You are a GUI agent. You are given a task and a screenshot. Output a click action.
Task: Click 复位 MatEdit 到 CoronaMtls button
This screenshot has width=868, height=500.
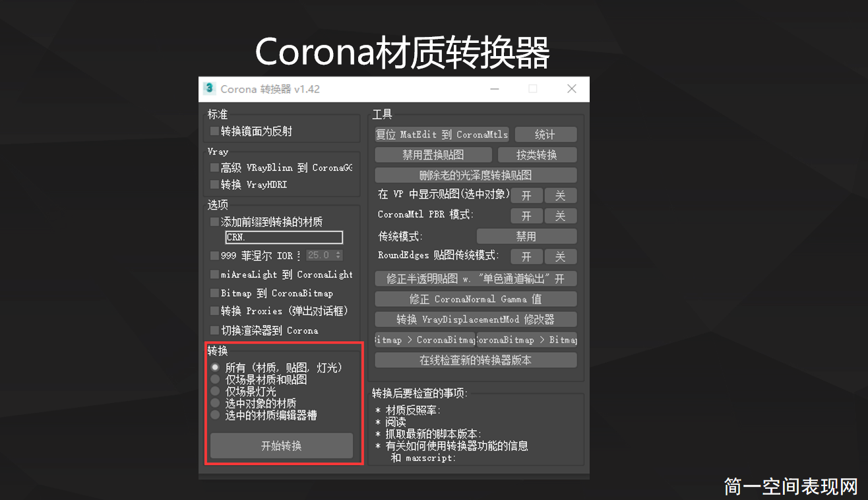[x=442, y=135]
